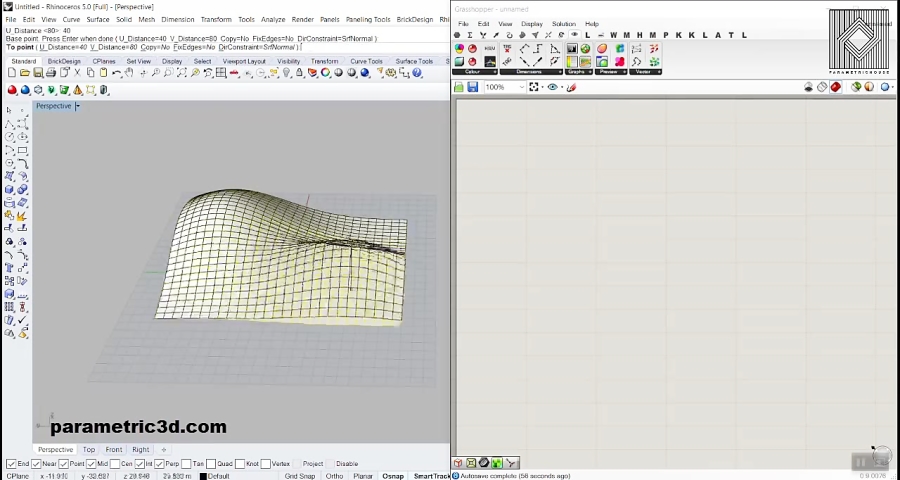Viewport: 900px width, 480px height.
Task: Click the Grasshopper preview eye icon
Action: click(x=552, y=87)
